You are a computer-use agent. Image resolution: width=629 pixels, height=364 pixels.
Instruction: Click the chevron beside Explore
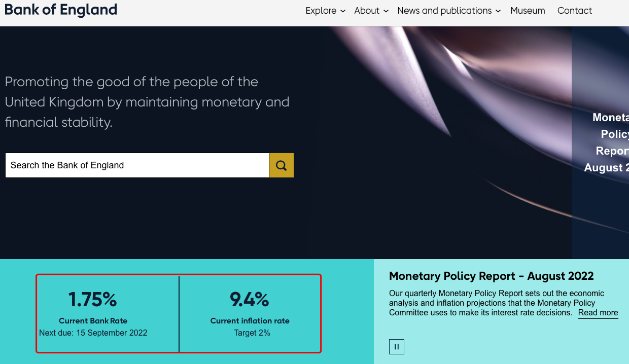pos(343,11)
